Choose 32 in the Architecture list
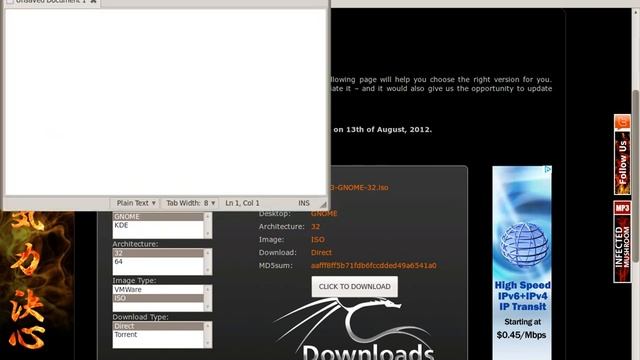This screenshot has height=360, width=640. tap(158, 253)
